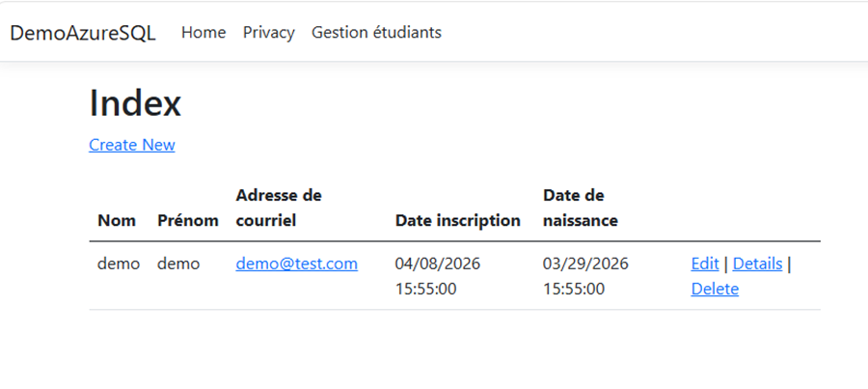The image size is (868, 389).
Task: Click the Adresse de courriel column header
Action: click(279, 208)
